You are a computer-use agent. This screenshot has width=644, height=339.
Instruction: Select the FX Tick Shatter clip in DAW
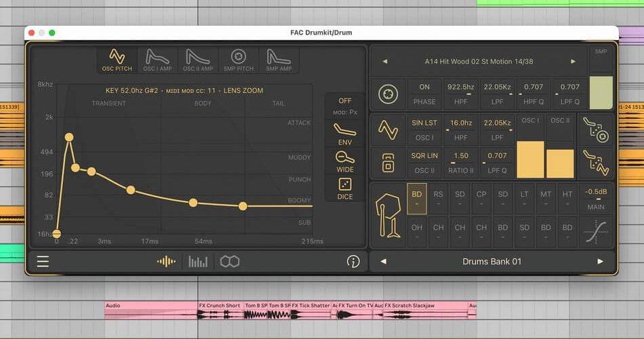(x=310, y=311)
